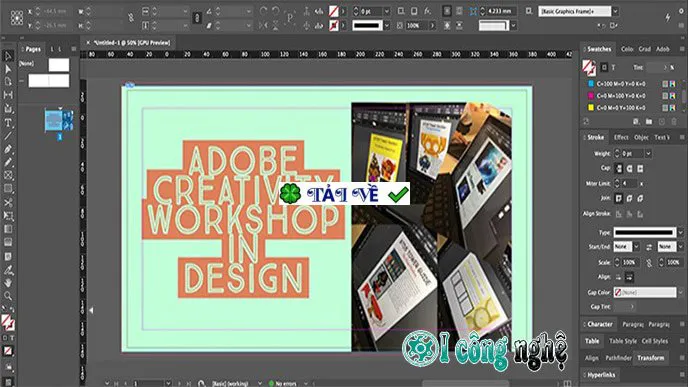Select the Gradient Swatch tool
688x387 pixels.
pyautogui.click(x=8, y=229)
